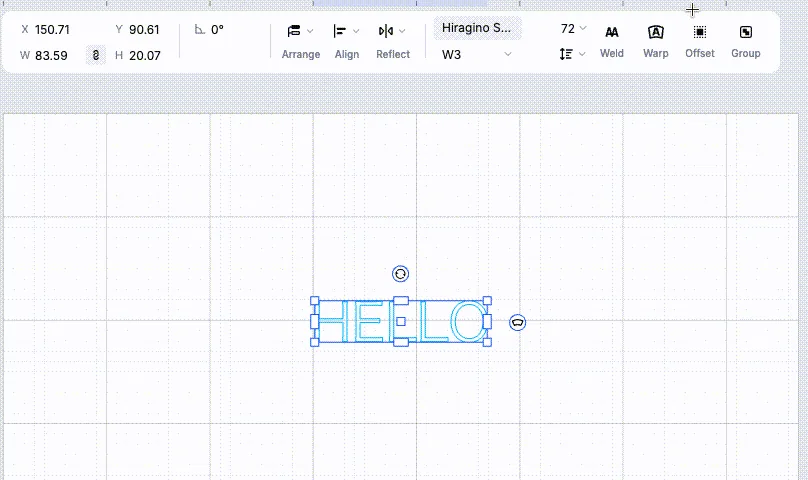Expand the W3 font weight dropdown
Image resolution: width=808 pixels, height=480 pixels.
(477, 55)
